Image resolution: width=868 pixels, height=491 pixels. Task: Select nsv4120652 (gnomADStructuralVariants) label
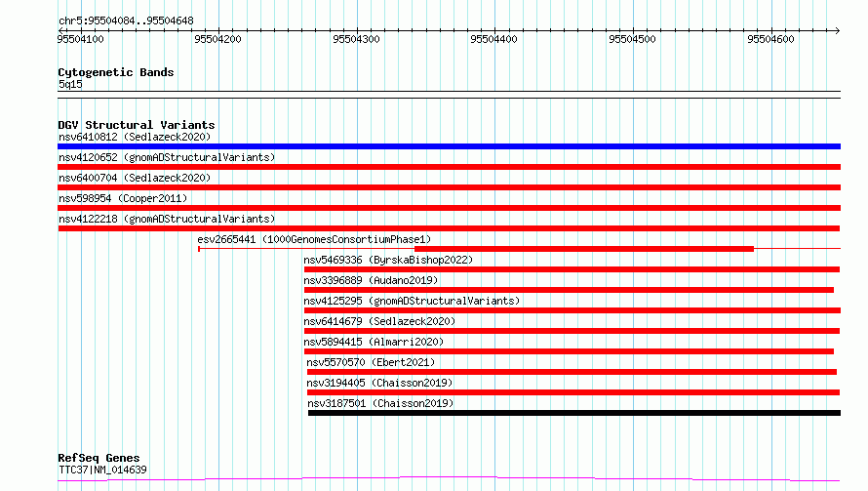coord(167,157)
